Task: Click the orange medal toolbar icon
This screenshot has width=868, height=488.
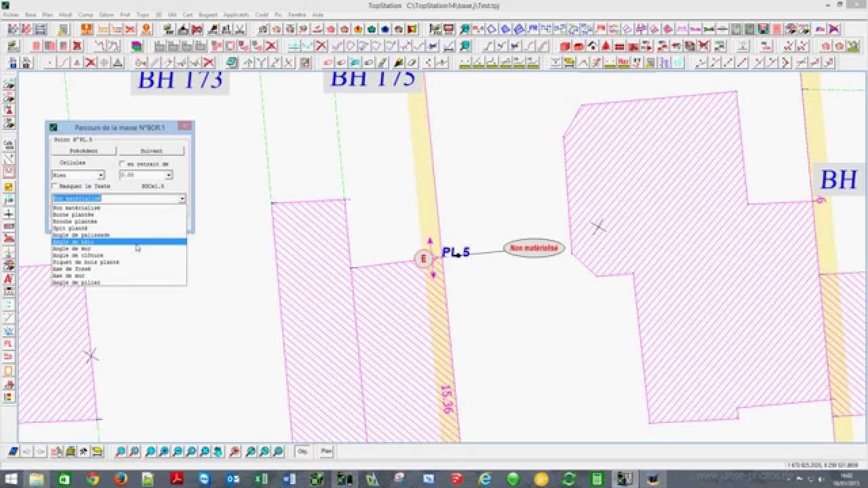Action: pos(146,29)
